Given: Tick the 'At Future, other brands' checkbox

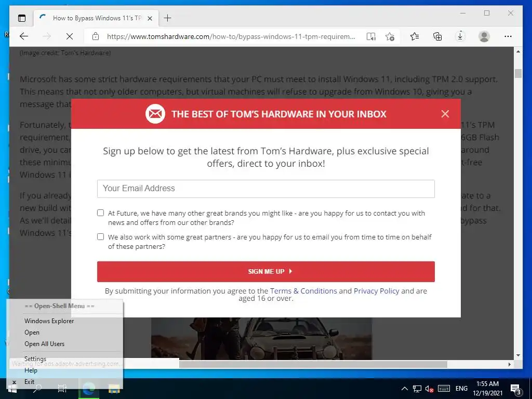Looking at the screenshot, I should [x=100, y=212].
